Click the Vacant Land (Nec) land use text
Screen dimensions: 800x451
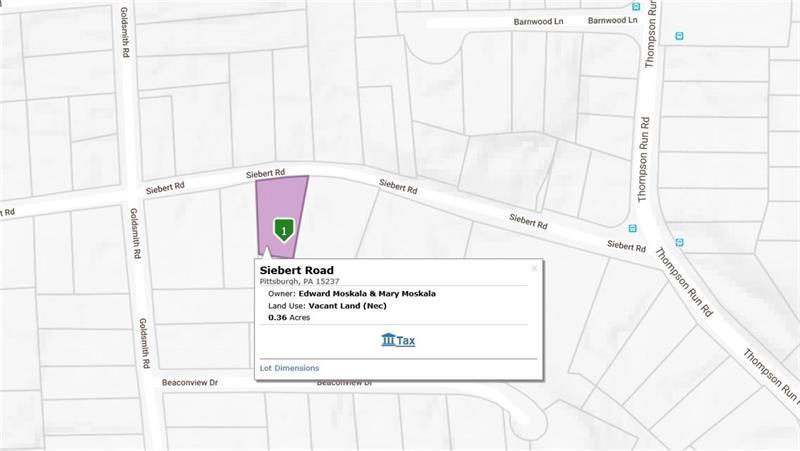coord(347,306)
